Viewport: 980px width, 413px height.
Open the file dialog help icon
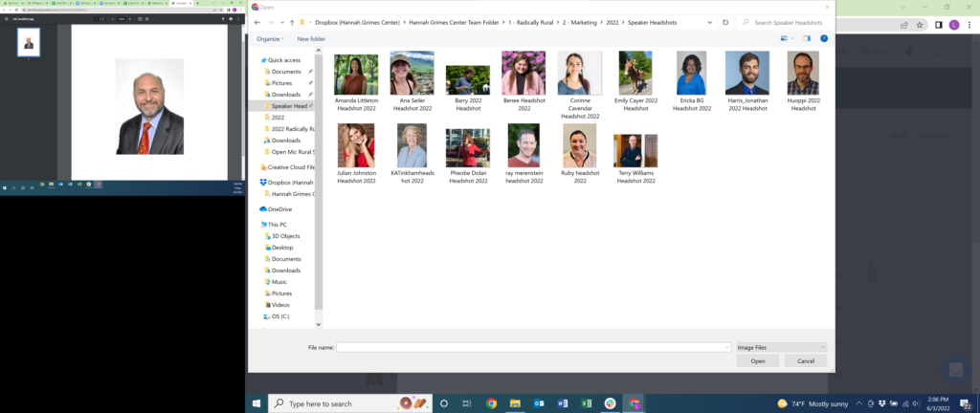pyautogui.click(x=824, y=39)
